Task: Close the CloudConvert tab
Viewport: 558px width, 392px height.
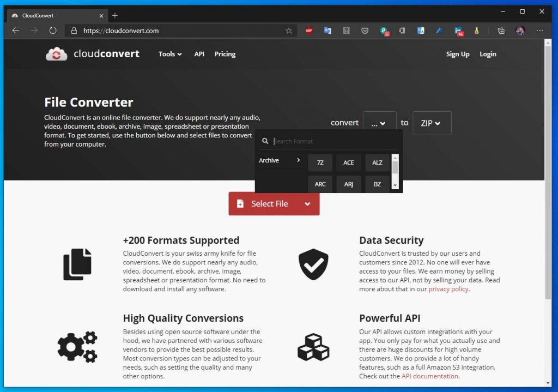Action: coord(101,16)
